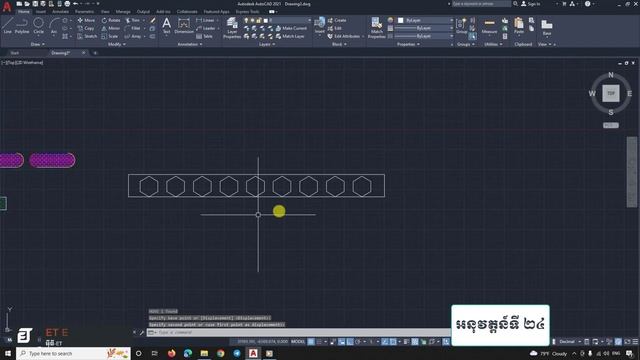Click the Linear dimension tool

[x=205, y=20]
